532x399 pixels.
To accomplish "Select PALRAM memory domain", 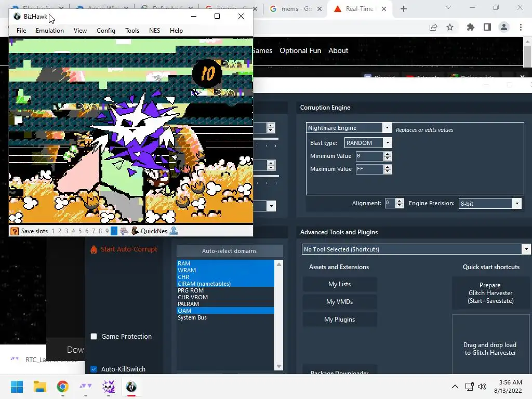I will 225,304.
